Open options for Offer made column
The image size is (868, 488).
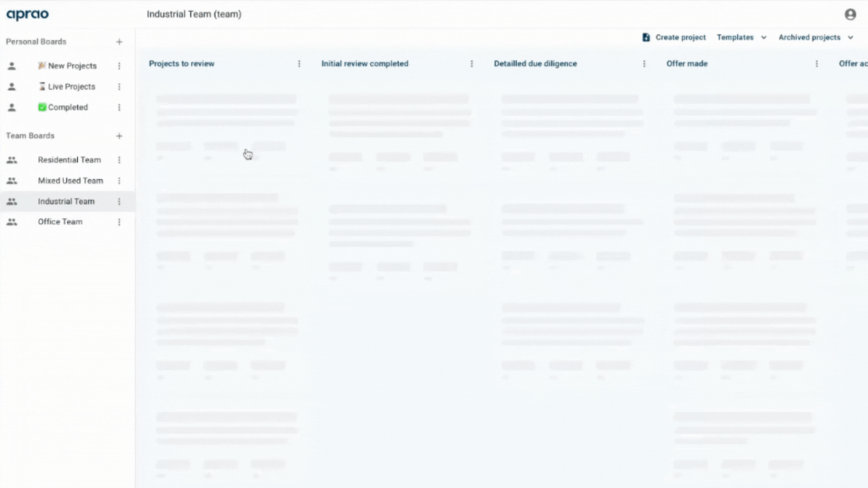click(x=817, y=64)
